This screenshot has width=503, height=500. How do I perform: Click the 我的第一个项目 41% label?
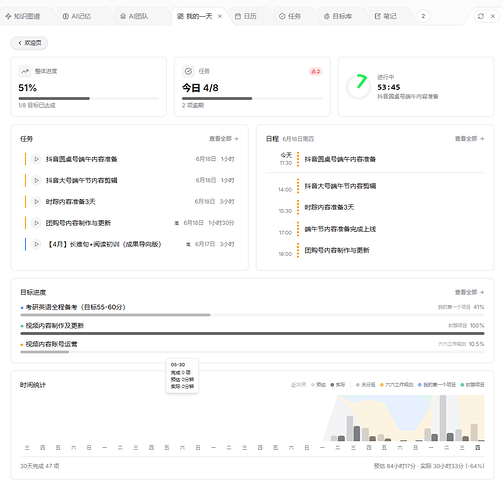click(461, 307)
